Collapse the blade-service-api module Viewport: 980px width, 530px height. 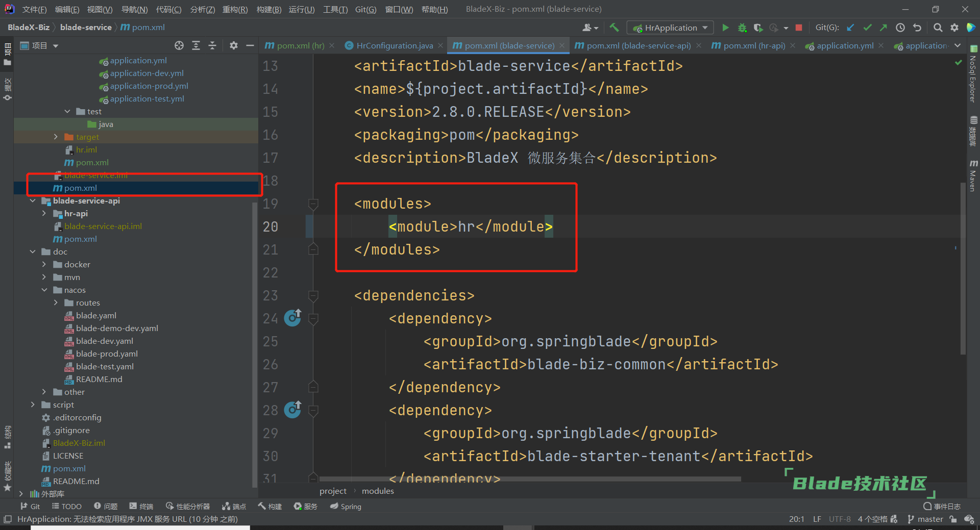tap(33, 200)
